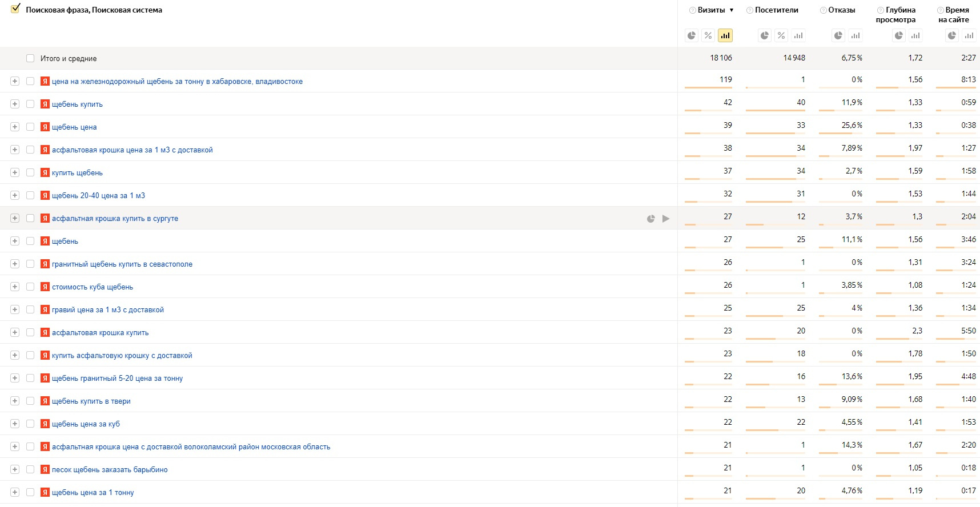This screenshot has height=507, width=980.
Task: Switch Визиты column to percent view
Action: (x=708, y=35)
